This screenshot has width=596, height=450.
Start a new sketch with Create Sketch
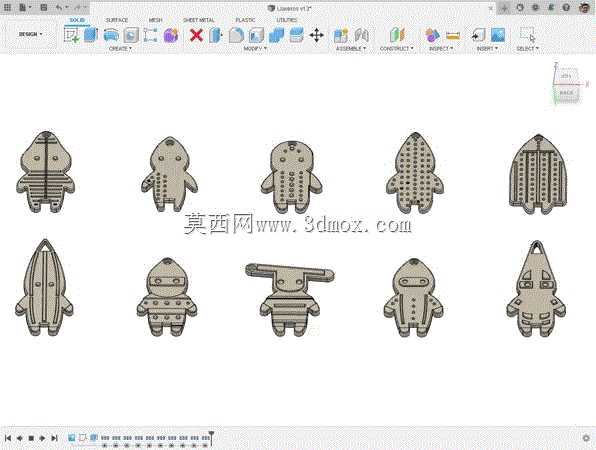pyautogui.click(x=71, y=35)
